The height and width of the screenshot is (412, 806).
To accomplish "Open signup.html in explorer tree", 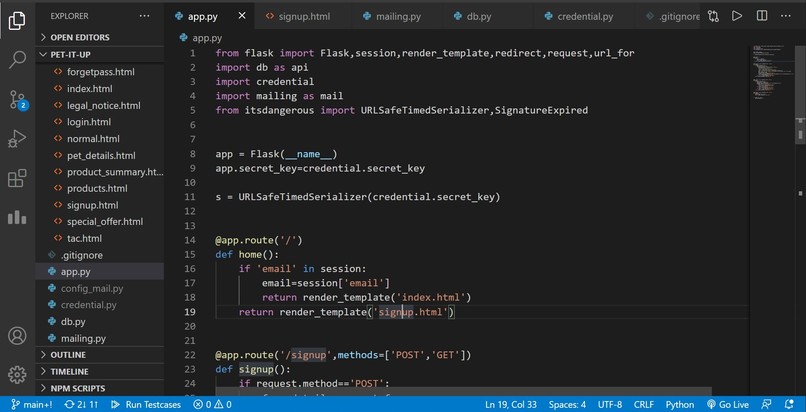I will [100, 205].
